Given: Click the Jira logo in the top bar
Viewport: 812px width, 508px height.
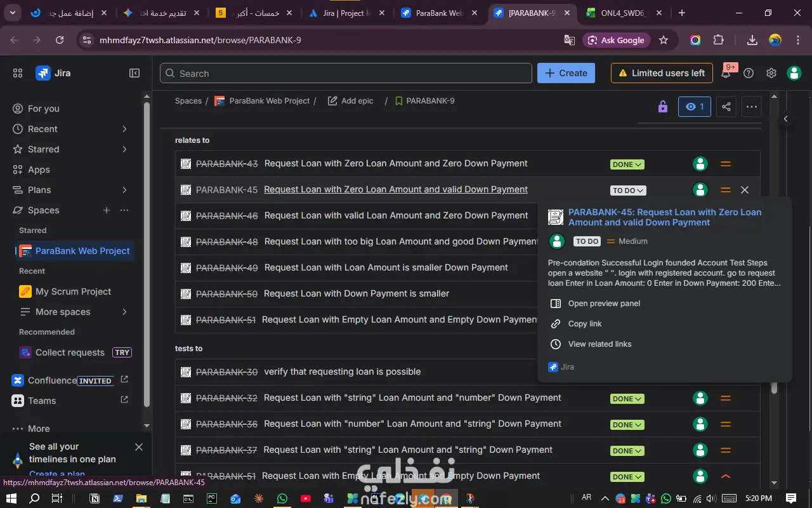Looking at the screenshot, I should click(53, 73).
